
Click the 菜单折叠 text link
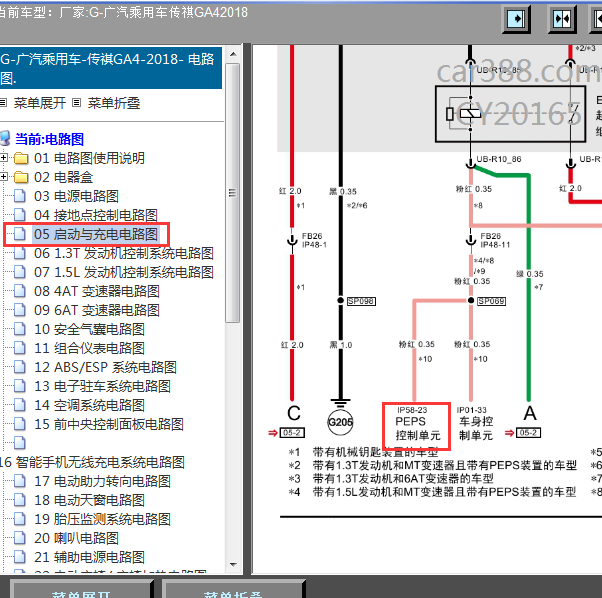(x=114, y=103)
